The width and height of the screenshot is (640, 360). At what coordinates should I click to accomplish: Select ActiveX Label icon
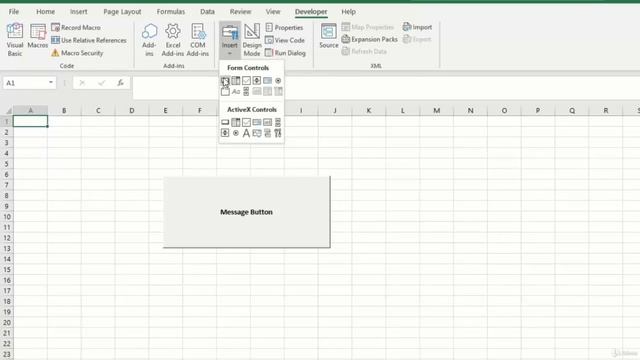pyautogui.click(x=246, y=133)
